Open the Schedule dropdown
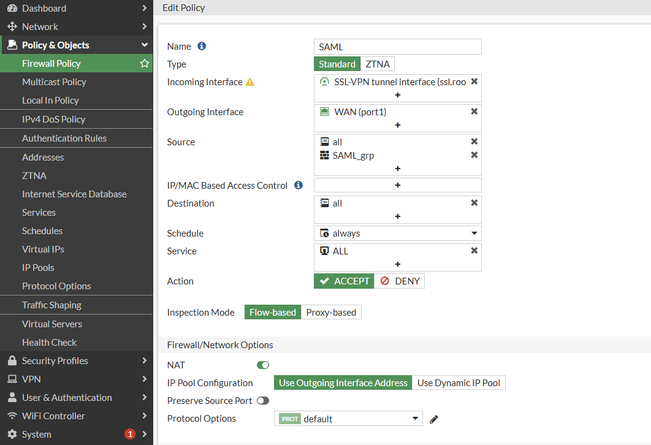Image resolution: width=651 pixels, height=445 pixels. tap(398, 233)
